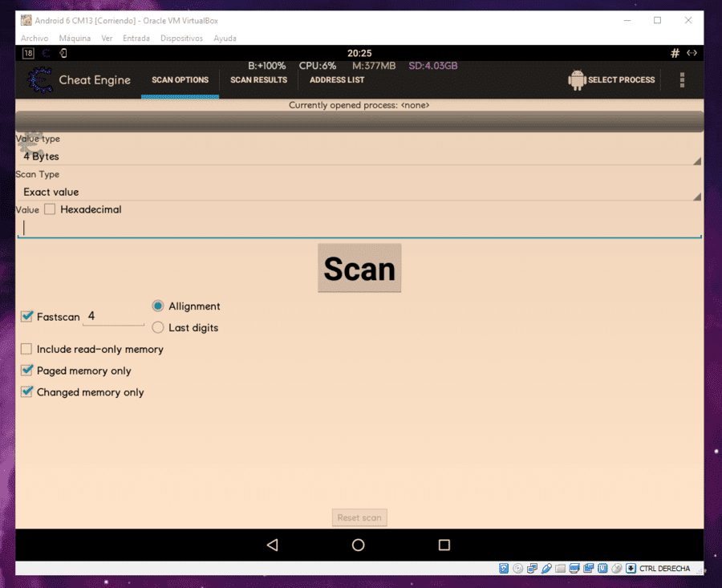Click VirtualBox screen recording status icon
The image size is (722, 588).
[589, 569]
